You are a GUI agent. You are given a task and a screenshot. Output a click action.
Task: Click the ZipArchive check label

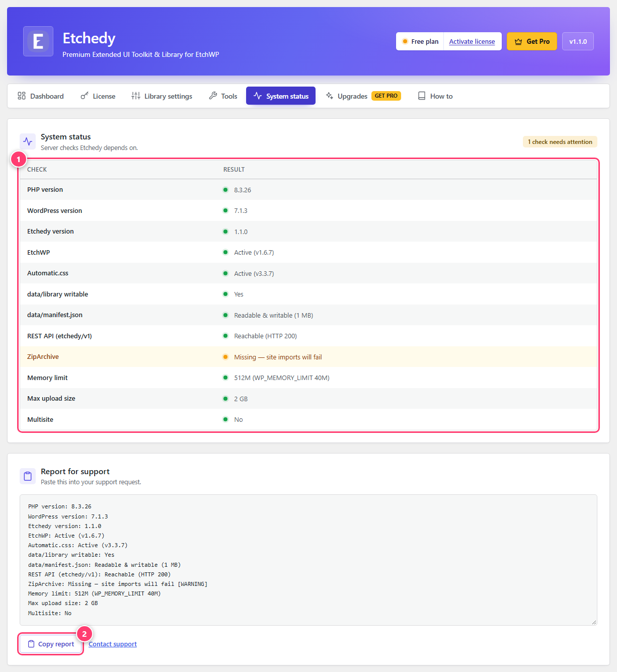[x=43, y=356]
